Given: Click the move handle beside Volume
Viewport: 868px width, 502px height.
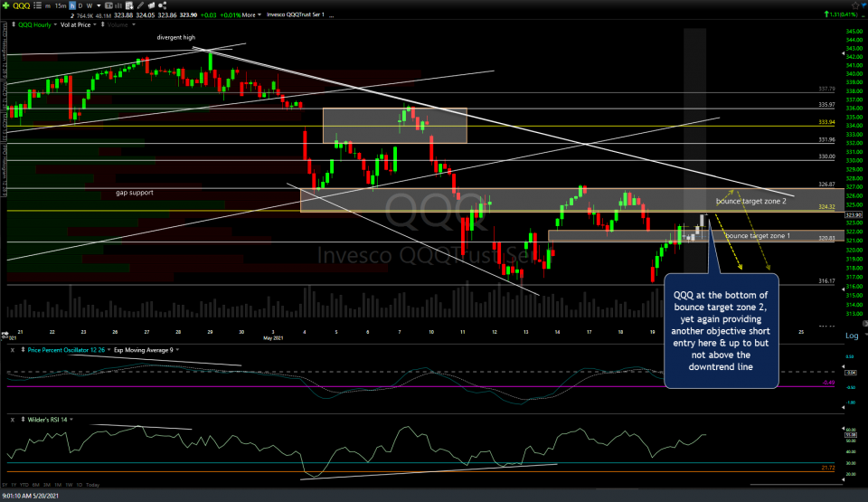Looking at the screenshot, I should click(x=102, y=24).
